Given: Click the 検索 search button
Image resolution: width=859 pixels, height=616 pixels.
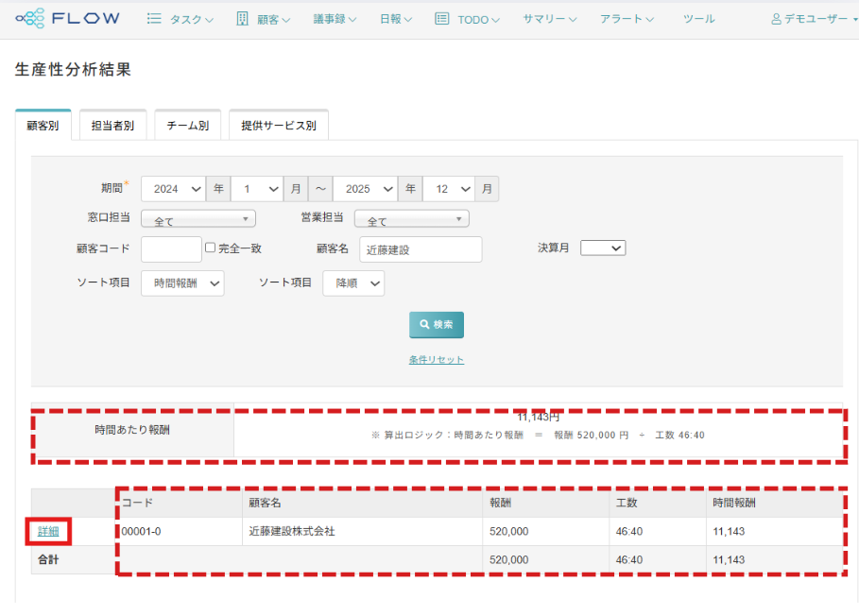Looking at the screenshot, I should (x=436, y=324).
